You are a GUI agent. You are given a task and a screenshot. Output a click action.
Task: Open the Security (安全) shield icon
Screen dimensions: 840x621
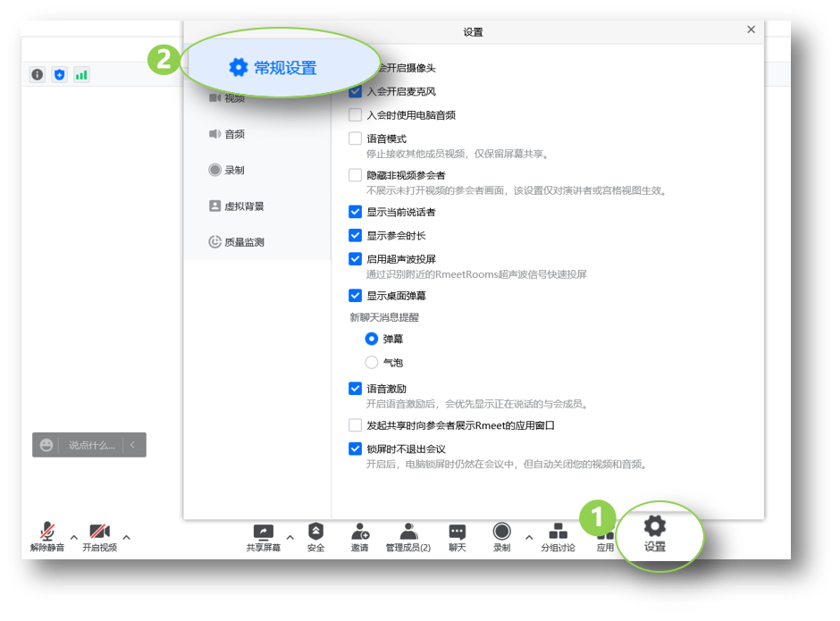click(315, 533)
